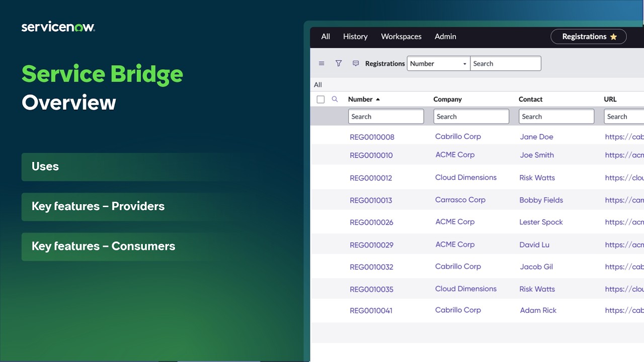Open the Number search field dropdown
Viewport: 644px width, 362px height.
coord(438,63)
